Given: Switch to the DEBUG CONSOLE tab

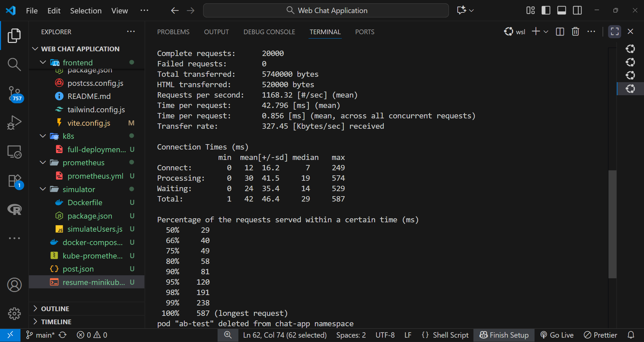Looking at the screenshot, I should (x=269, y=32).
